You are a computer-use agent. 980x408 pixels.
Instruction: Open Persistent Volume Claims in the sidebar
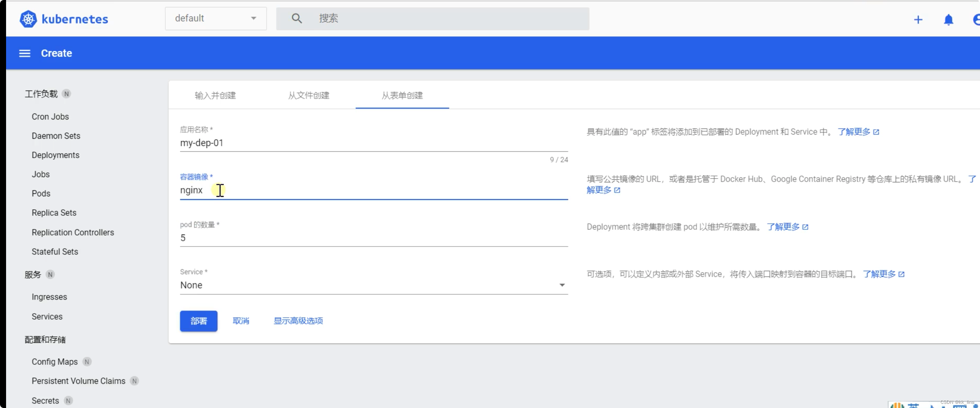(79, 381)
